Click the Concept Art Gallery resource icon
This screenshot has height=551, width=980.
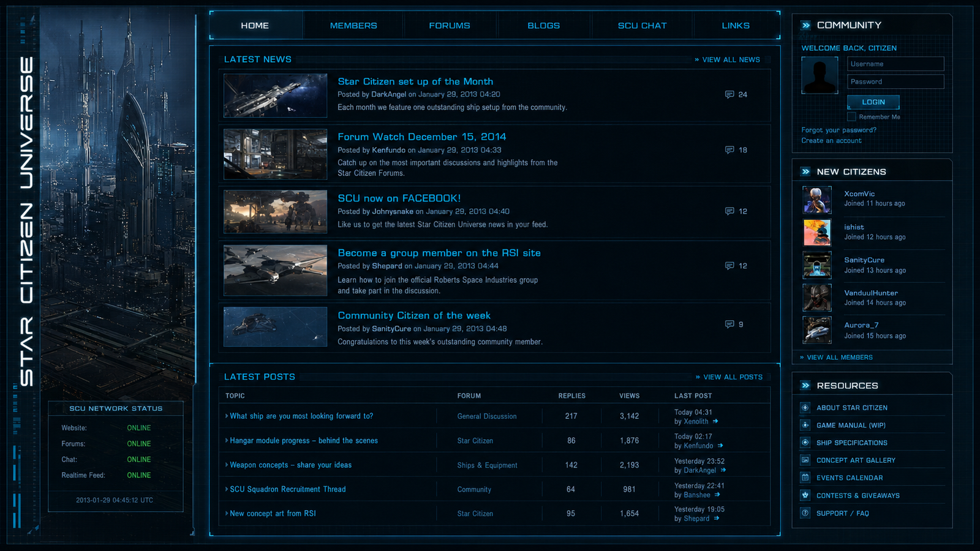point(805,460)
